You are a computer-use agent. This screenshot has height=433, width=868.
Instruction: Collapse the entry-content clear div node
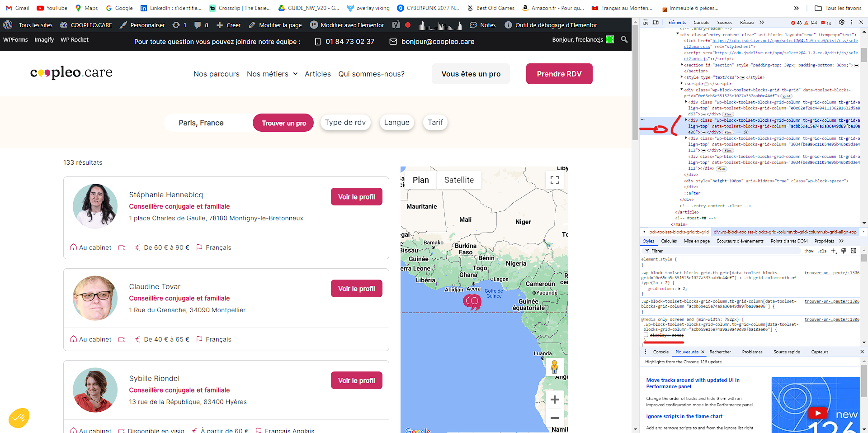click(x=678, y=34)
